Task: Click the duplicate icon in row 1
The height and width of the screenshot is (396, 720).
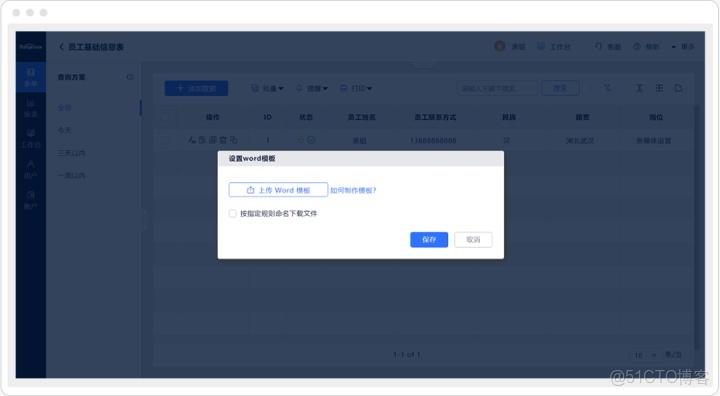Action: [x=234, y=140]
